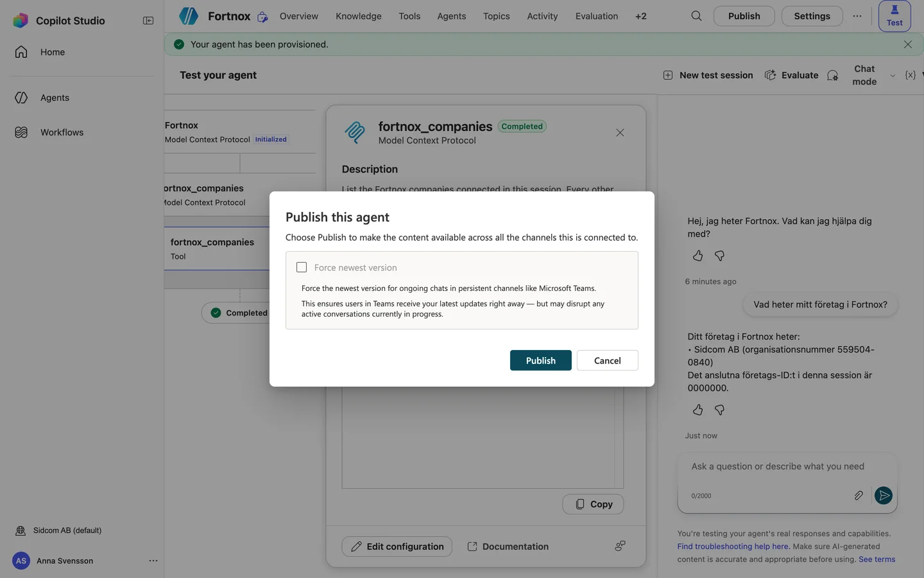Image resolution: width=924 pixels, height=578 pixels.
Task: Click the Evaluate button in test panel
Action: point(791,75)
